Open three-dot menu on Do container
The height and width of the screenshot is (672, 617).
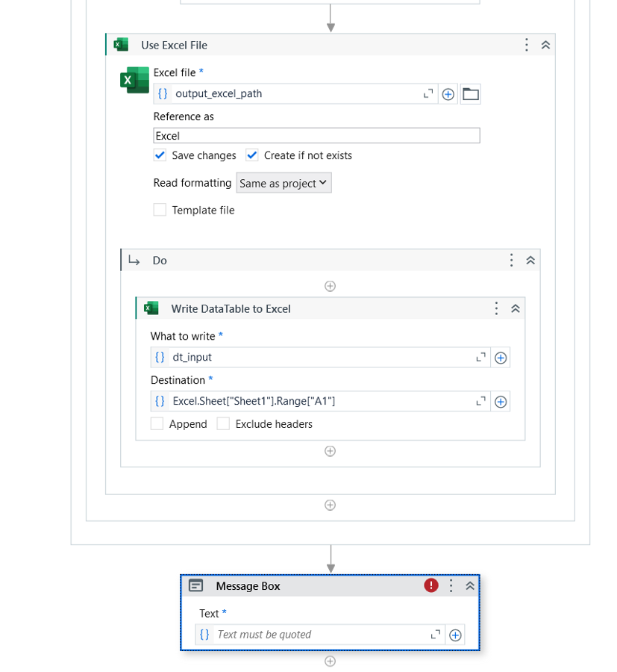pos(511,260)
